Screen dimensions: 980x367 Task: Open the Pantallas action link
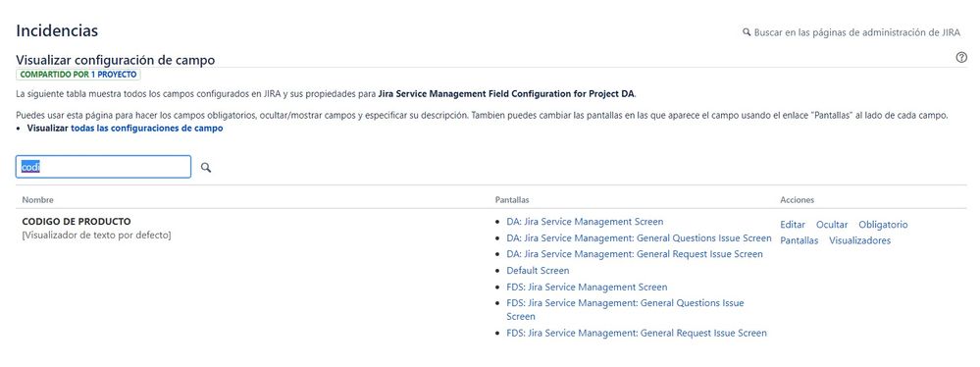pos(799,240)
